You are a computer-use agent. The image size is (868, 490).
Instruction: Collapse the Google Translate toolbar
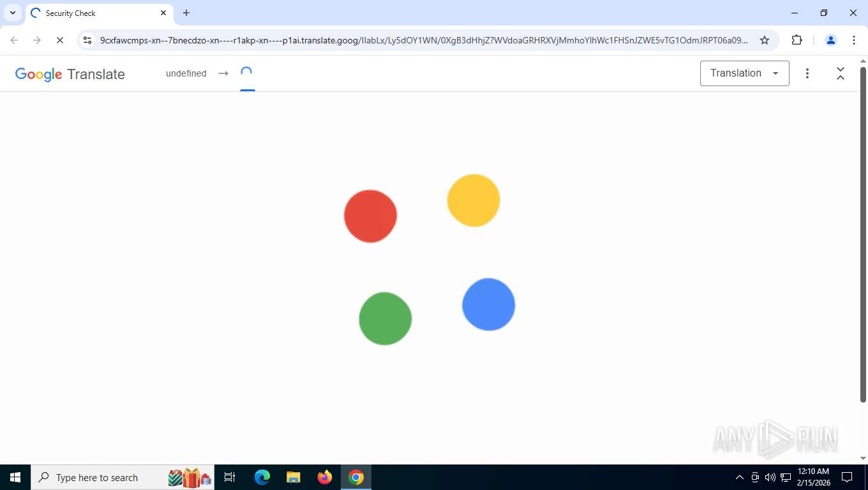[x=841, y=73]
